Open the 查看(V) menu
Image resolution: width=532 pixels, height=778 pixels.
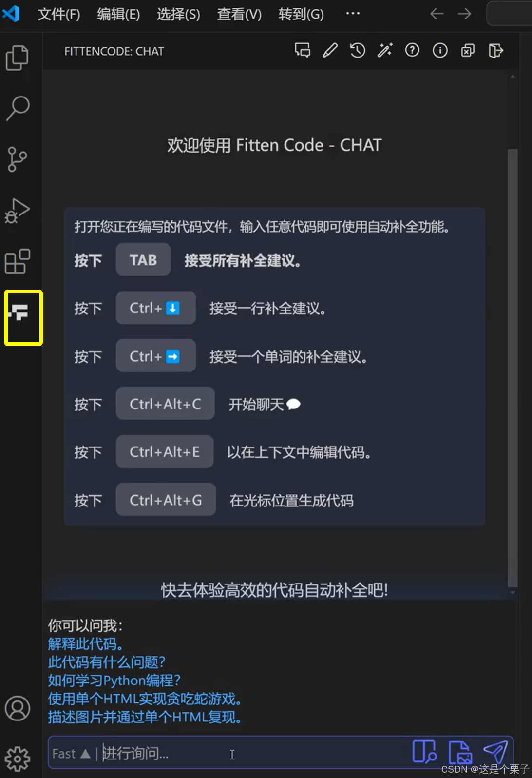click(239, 14)
